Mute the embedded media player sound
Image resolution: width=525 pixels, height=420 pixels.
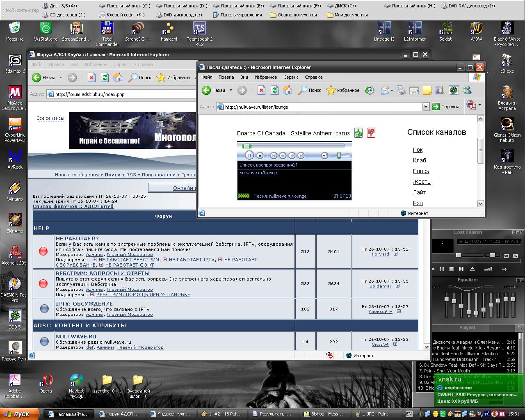click(x=324, y=155)
